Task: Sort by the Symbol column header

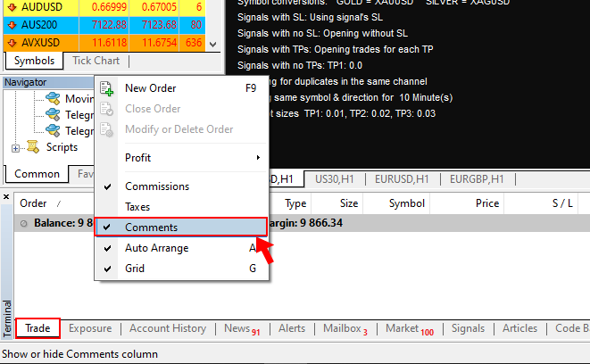Action: pyautogui.click(x=406, y=203)
